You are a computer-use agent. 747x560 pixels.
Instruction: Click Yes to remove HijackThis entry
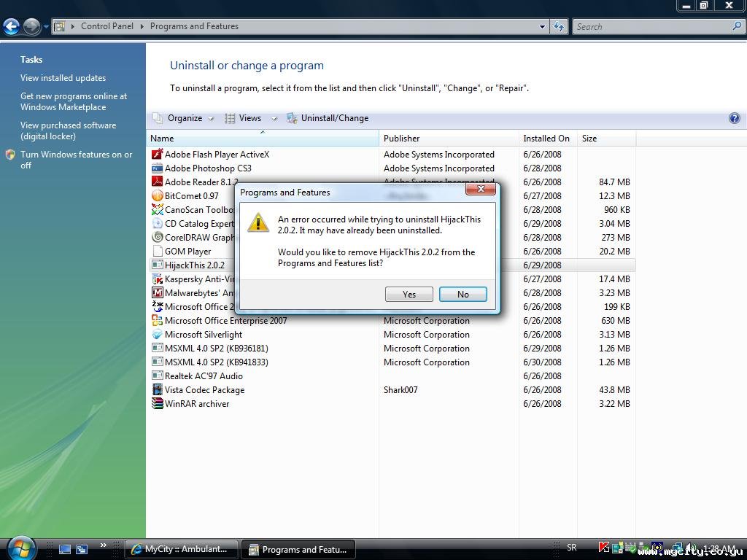(x=409, y=295)
